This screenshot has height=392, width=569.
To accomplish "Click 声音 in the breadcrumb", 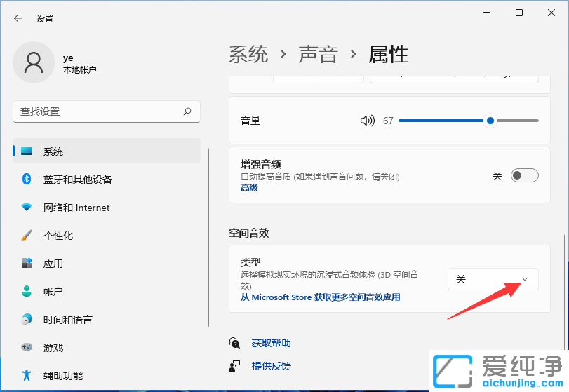I will [x=319, y=55].
